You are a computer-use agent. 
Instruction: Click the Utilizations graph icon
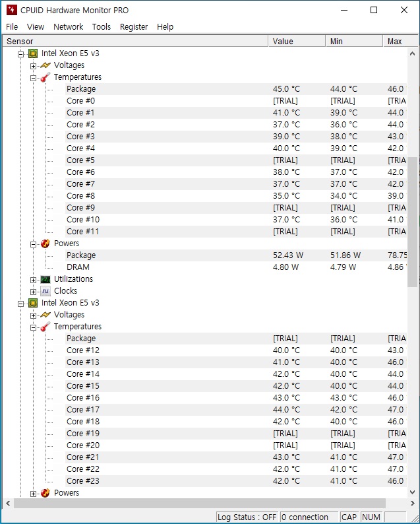[45, 279]
